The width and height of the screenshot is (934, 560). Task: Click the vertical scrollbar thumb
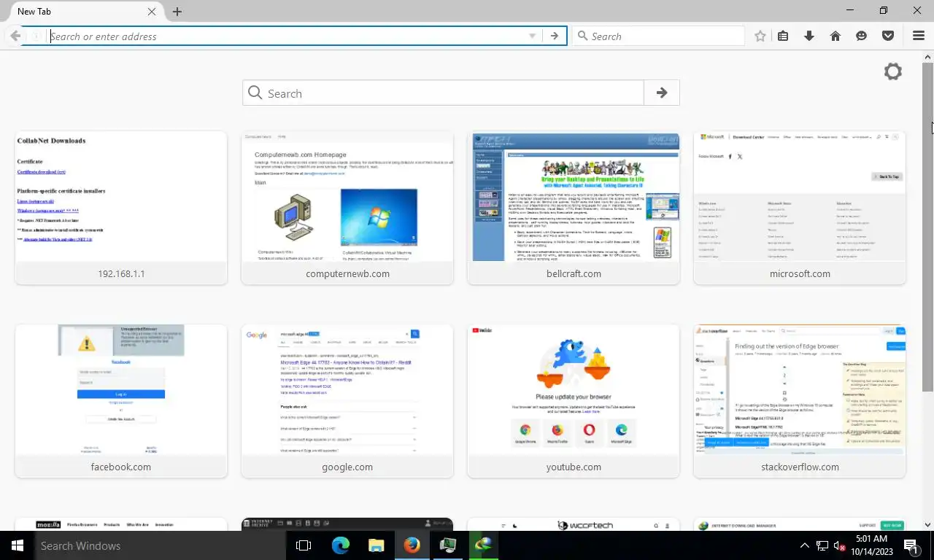pyautogui.click(x=928, y=227)
